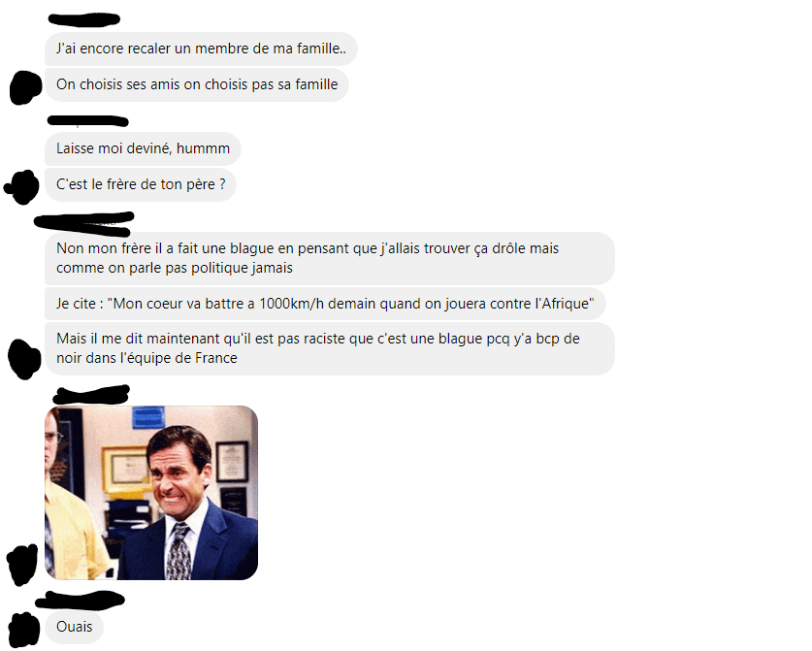
Task: Click blacked-out avatar beside 'C'est le frère' message
Action: pyautogui.click(x=21, y=186)
